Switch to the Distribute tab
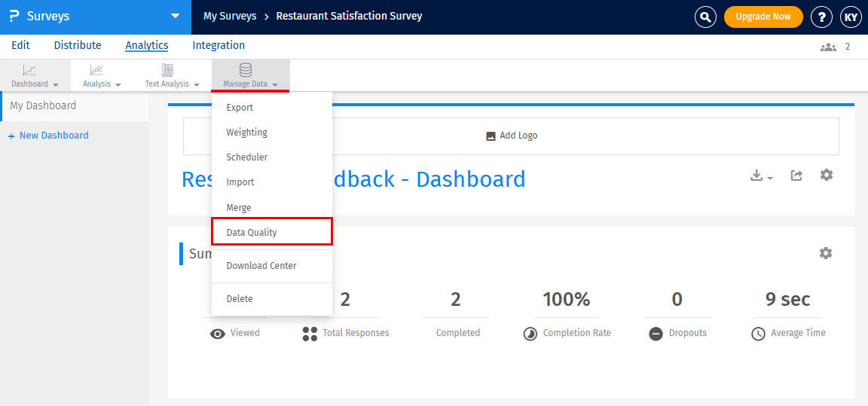The width and height of the screenshot is (868, 406). tap(78, 45)
